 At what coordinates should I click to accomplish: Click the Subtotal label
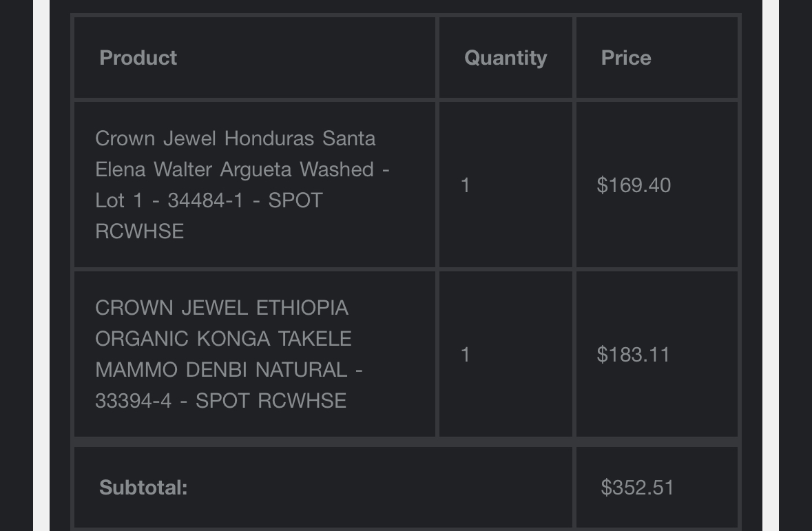pos(143,488)
